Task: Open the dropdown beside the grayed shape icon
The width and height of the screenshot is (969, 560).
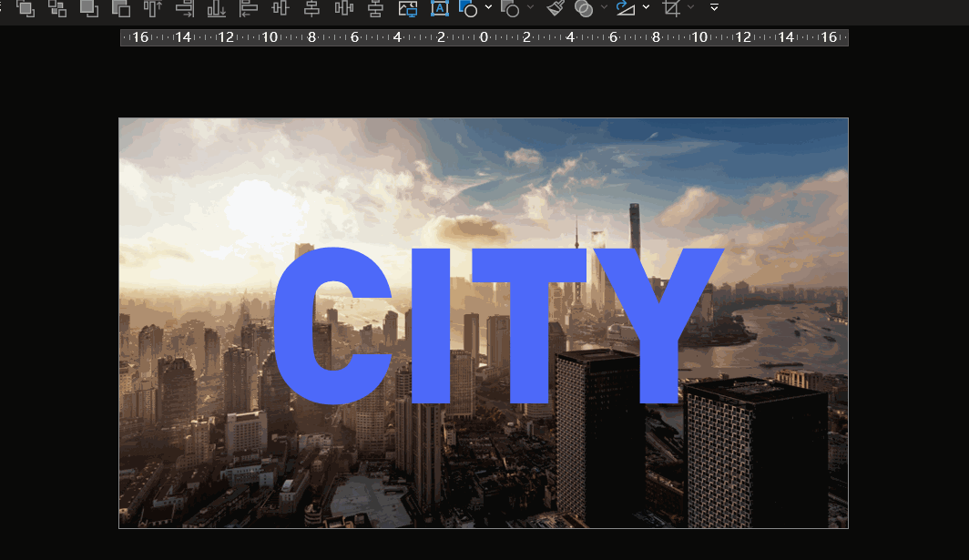Action: pos(530,7)
